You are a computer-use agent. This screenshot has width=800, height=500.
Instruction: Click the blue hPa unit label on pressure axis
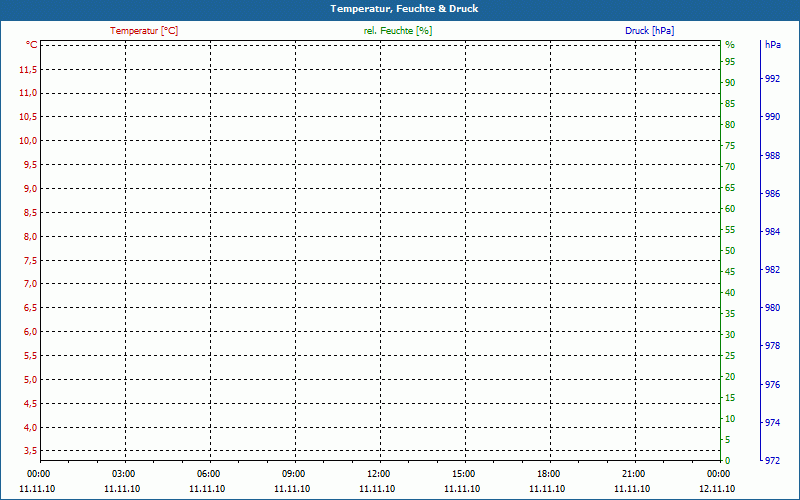click(x=773, y=45)
